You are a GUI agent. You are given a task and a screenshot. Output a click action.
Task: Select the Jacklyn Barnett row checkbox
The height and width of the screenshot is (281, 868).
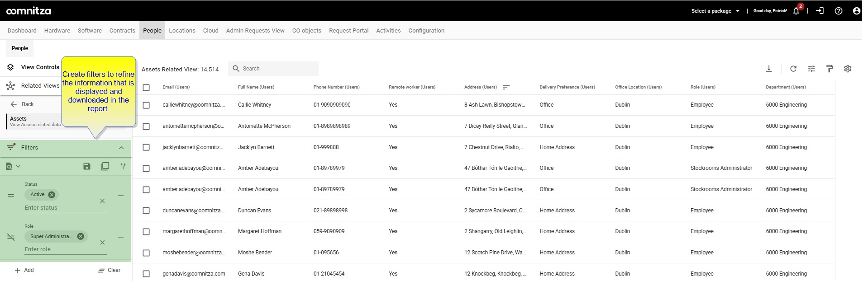click(x=146, y=147)
